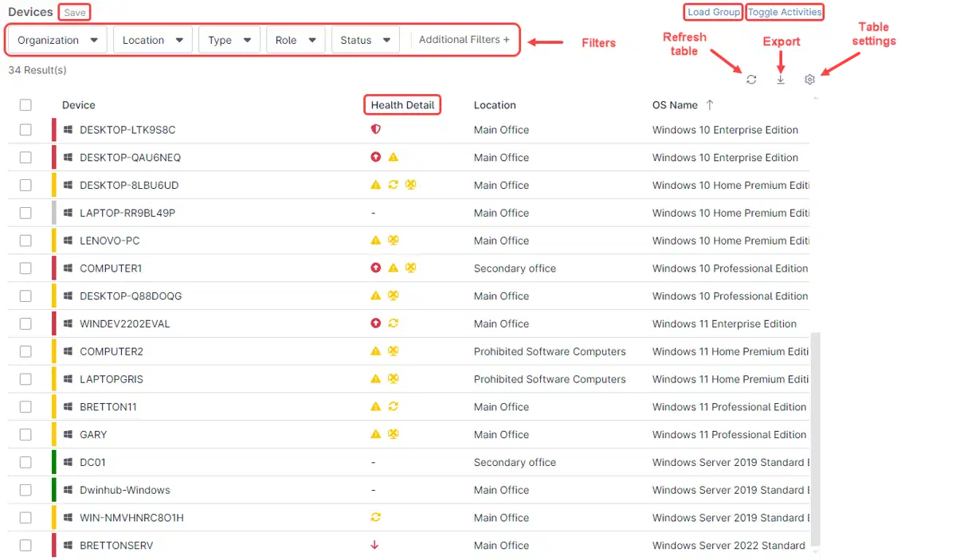Click the sync icon in DESKTOP-8LBU6UD row
The height and width of the screenshot is (560, 956).
[393, 185]
